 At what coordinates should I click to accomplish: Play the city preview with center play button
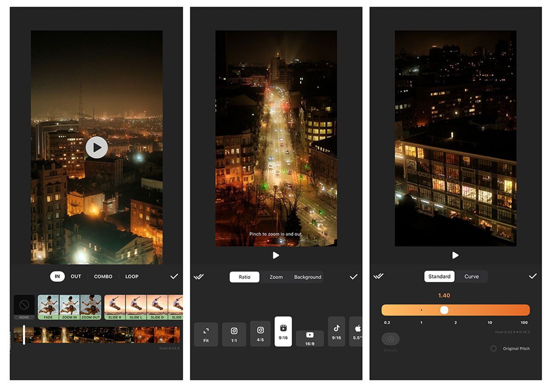click(97, 147)
